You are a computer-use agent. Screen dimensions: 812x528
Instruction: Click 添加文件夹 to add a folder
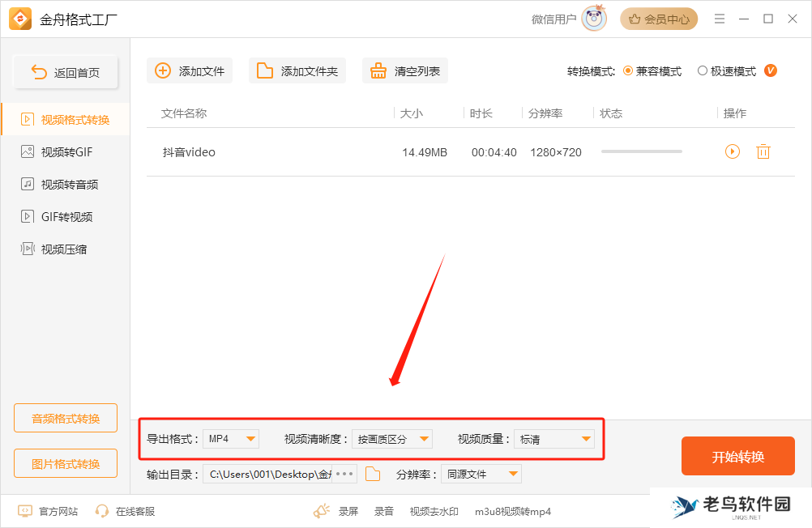pos(297,71)
